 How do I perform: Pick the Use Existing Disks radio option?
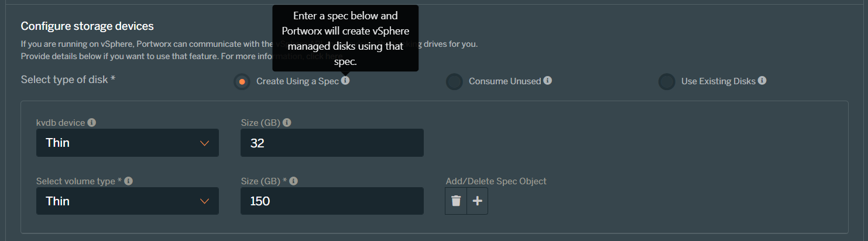tap(667, 81)
